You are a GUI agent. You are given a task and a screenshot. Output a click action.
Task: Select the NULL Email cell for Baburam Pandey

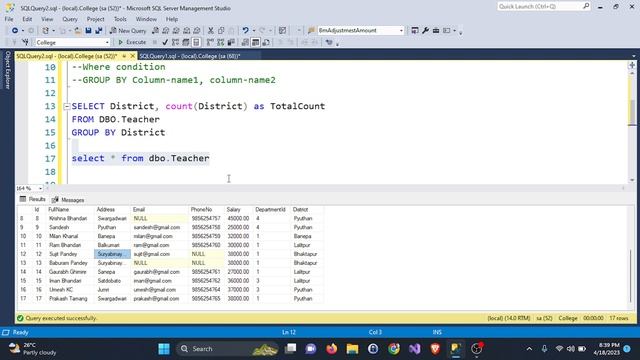pos(160,263)
